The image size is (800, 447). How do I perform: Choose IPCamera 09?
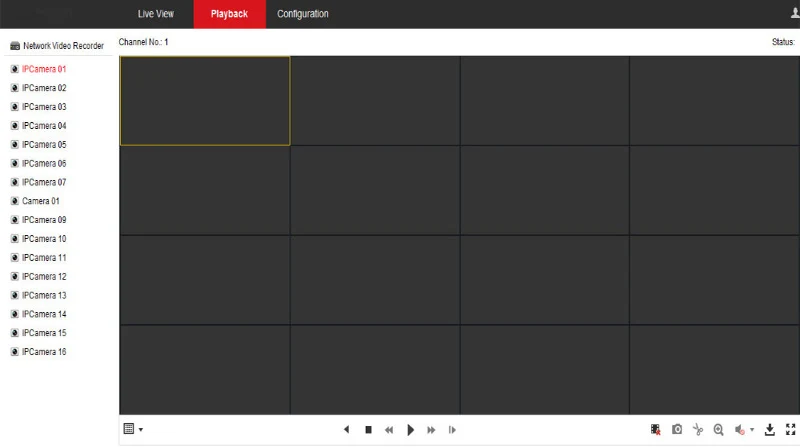pyautogui.click(x=44, y=220)
